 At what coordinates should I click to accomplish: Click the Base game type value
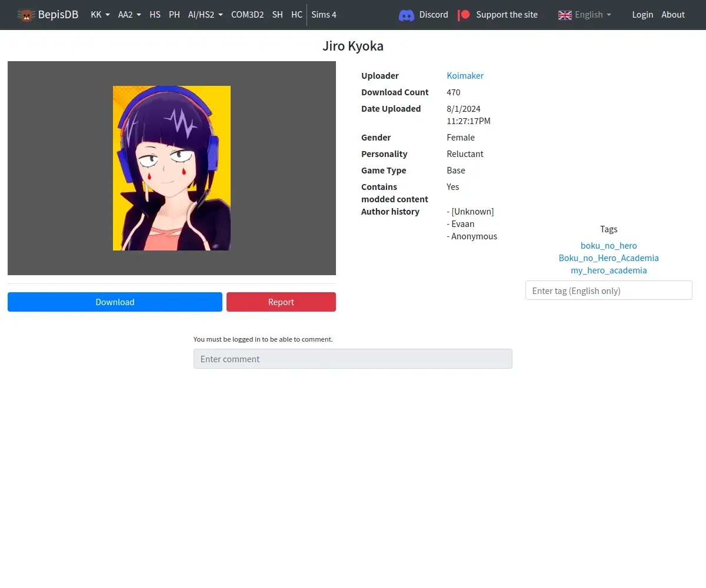[456, 171]
